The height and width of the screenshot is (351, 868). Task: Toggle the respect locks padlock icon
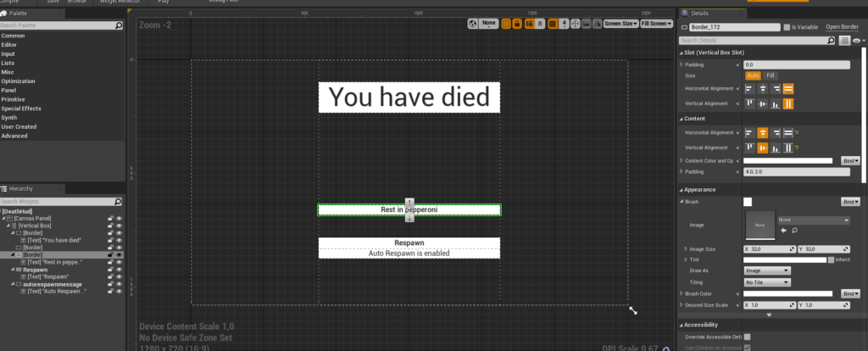[x=517, y=23]
